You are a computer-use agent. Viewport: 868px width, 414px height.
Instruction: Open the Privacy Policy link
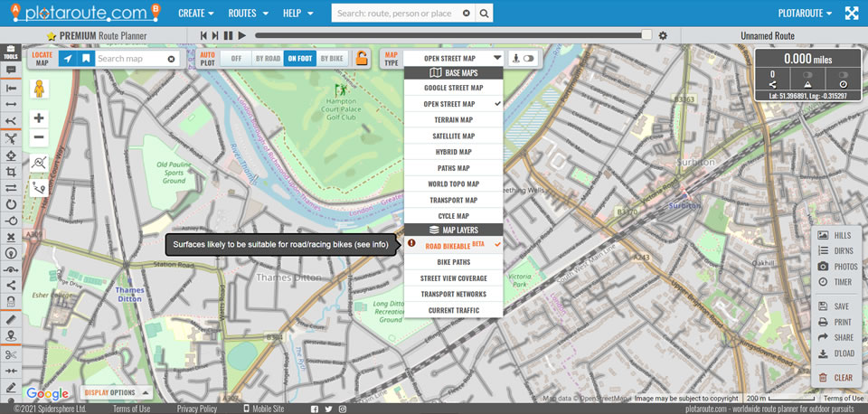pos(196,409)
